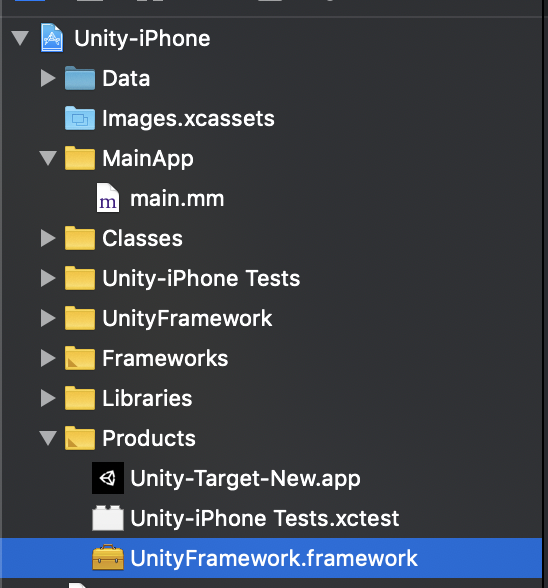Click the main.mm source file icon
This screenshot has height=588, width=548.
[x=108, y=198]
